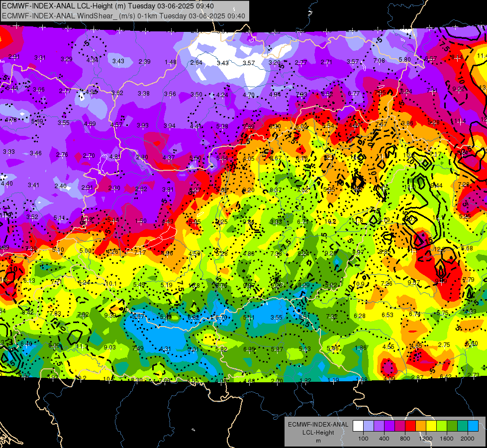Click the medium purple legend swatch left of 400

click(379, 426)
